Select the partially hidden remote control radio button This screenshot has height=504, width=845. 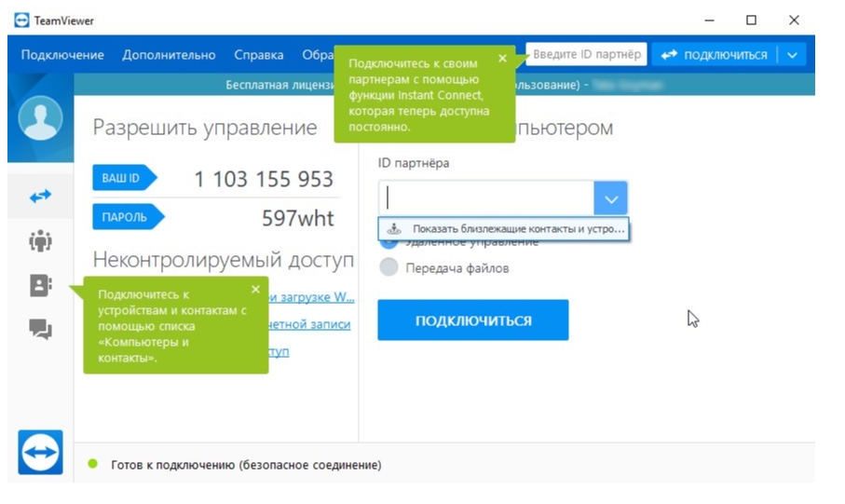[x=388, y=243]
